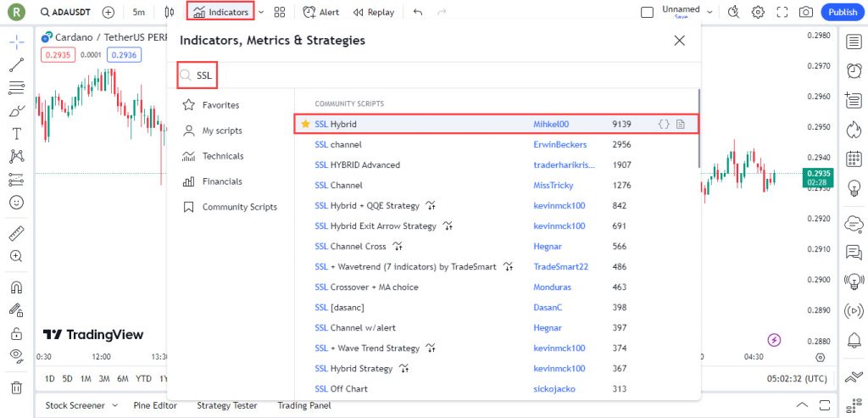Image resolution: width=868 pixels, height=418 pixels.
Task: Select the ruler measure tool
Action: click(17, 233)
